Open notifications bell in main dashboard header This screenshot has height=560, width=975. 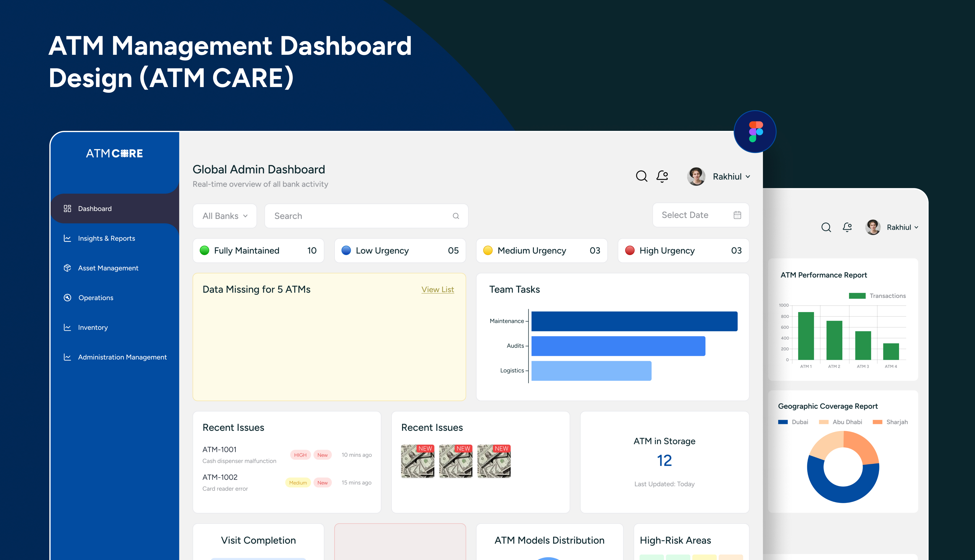[x=662, y=176]
